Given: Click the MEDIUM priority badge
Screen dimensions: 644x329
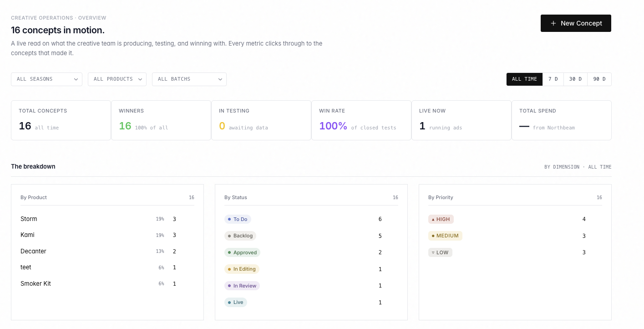Looking at the screenshot, I should coord(445,236).
